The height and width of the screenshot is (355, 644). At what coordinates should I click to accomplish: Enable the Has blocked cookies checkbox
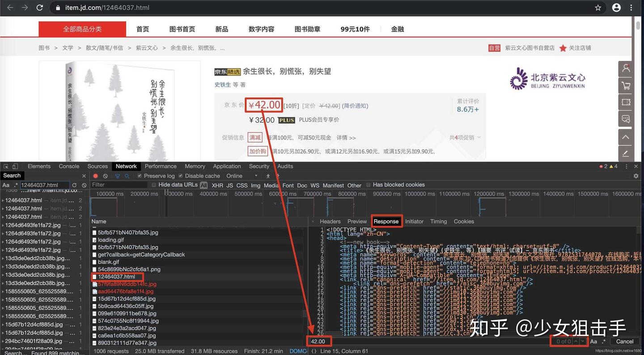tap(369, 185)
